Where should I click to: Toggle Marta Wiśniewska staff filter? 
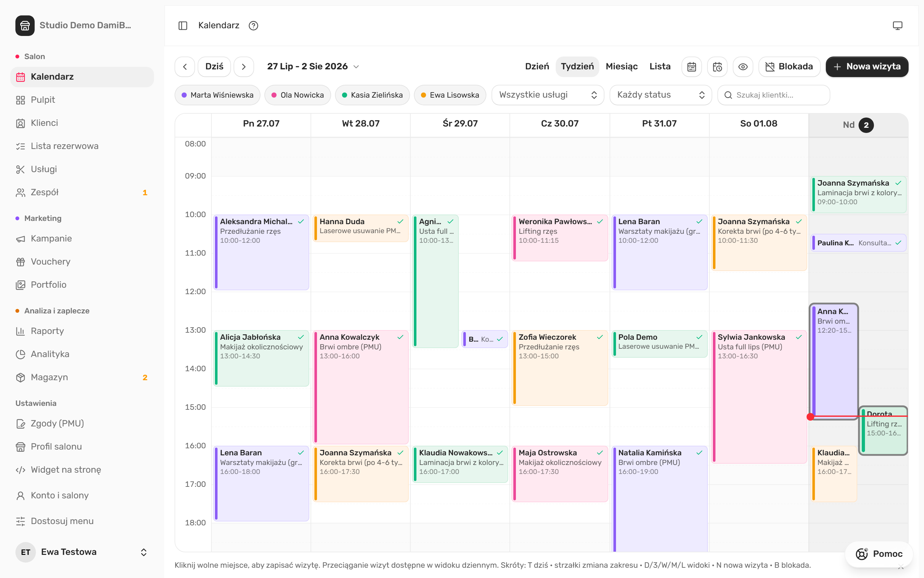point(217,95)
